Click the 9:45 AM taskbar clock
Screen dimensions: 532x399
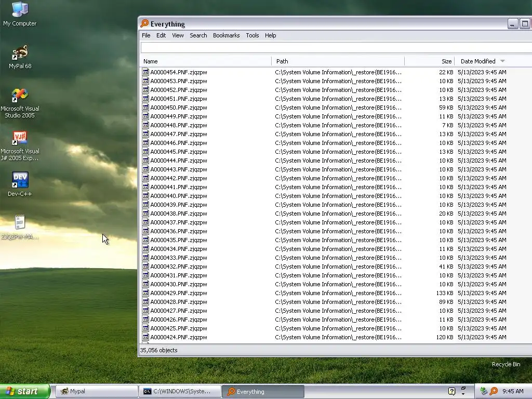click(x=513, y=391)
